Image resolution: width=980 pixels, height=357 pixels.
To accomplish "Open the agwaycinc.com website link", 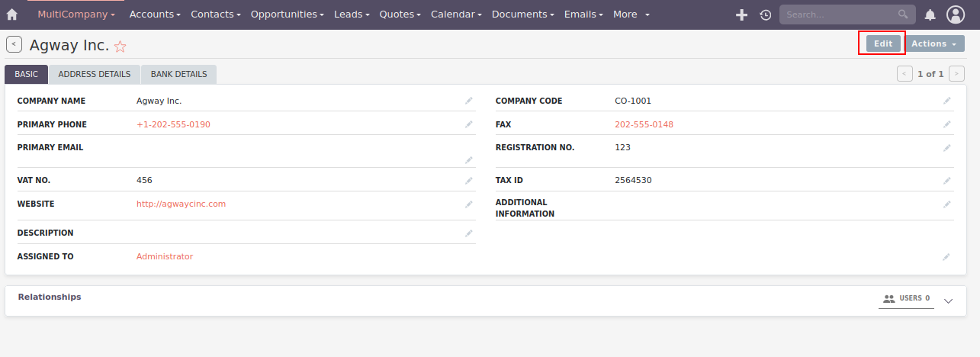I will (x=181, y=204).
